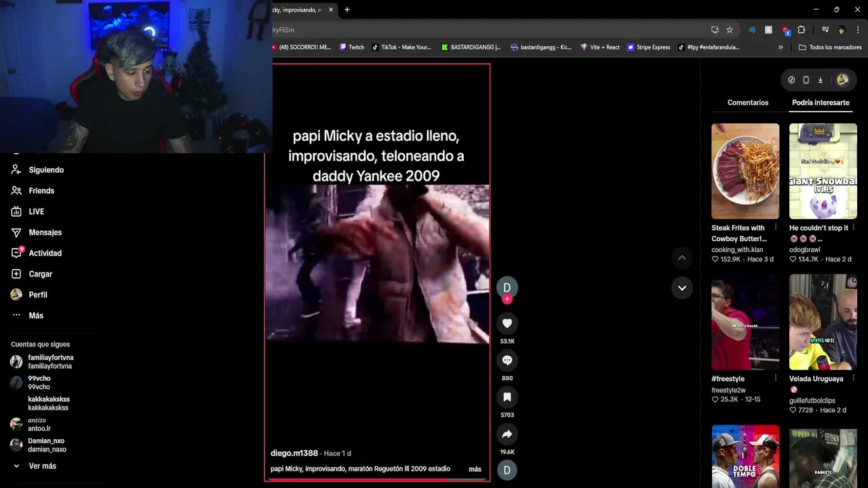Open a new browser tab with plus
This screenshot has height=488, width=868.
click(347, 9)
